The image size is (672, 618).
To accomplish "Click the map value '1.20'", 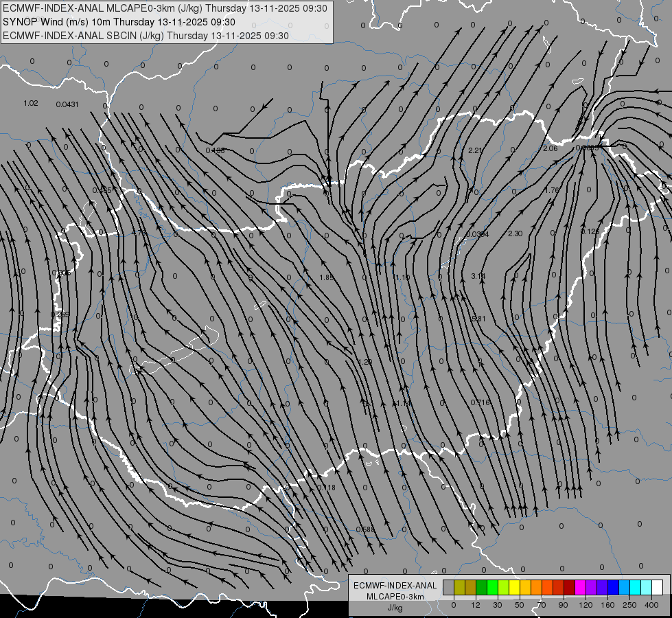I will [x=364, y=362].
